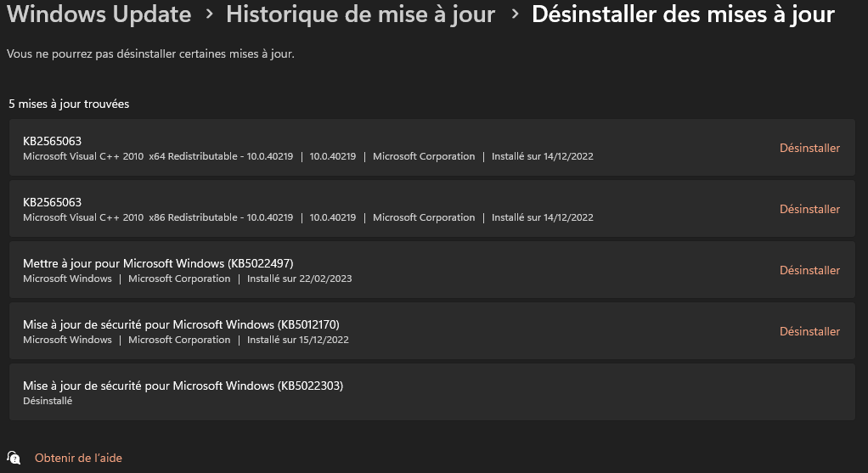868x473 pixels.
Task: Click the help icon beside Obtenir de l'aide
Action: click(x=14, y=458)
